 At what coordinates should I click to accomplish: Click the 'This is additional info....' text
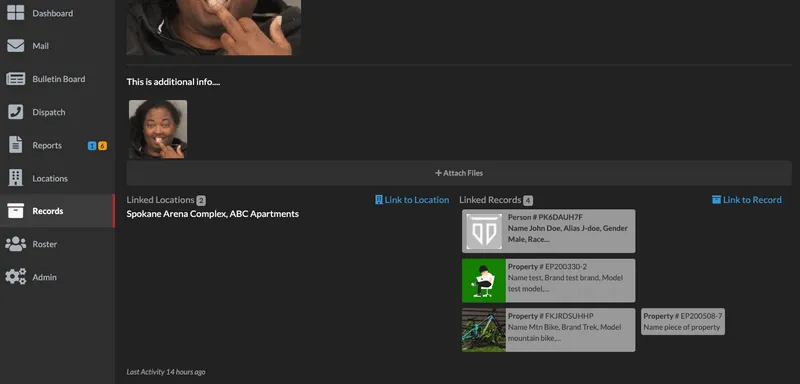coord(173,82)
